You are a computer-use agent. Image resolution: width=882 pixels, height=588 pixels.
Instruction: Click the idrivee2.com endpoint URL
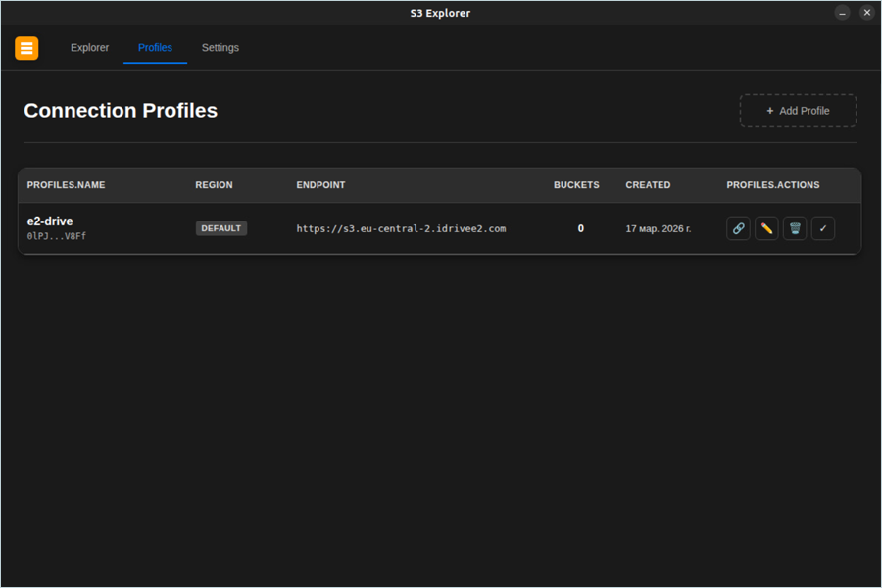401,228
